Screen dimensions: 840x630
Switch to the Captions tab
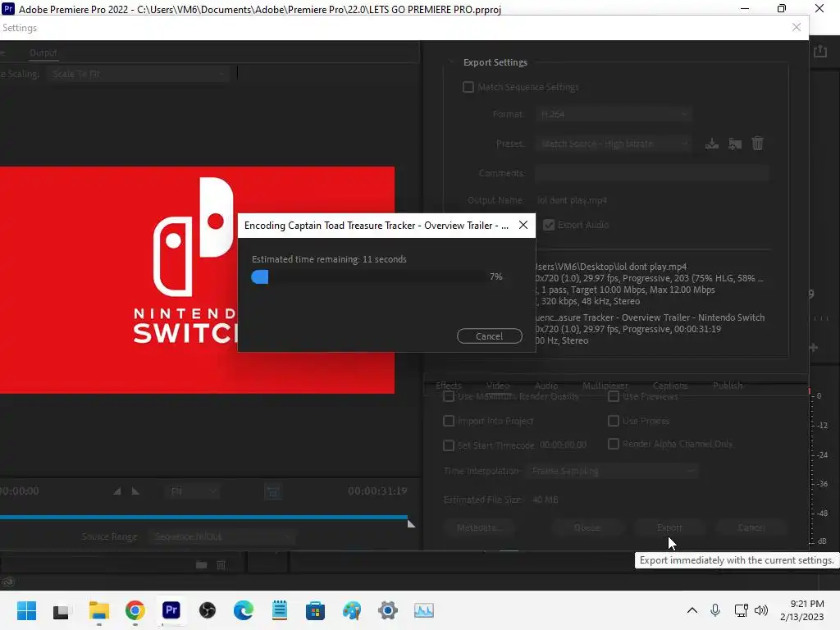[669, 386]
